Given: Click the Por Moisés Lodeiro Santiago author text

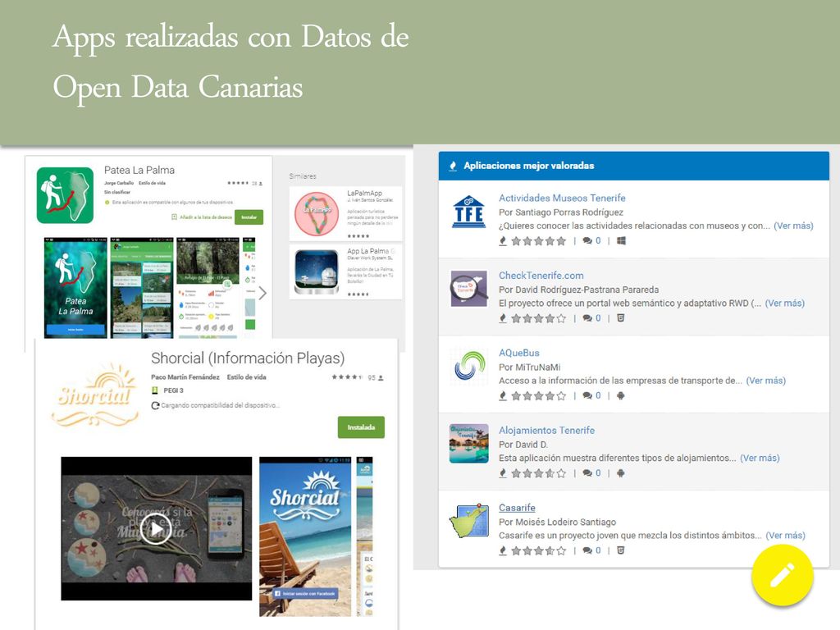Looking at the screenshot, I should tap(557, 522).
